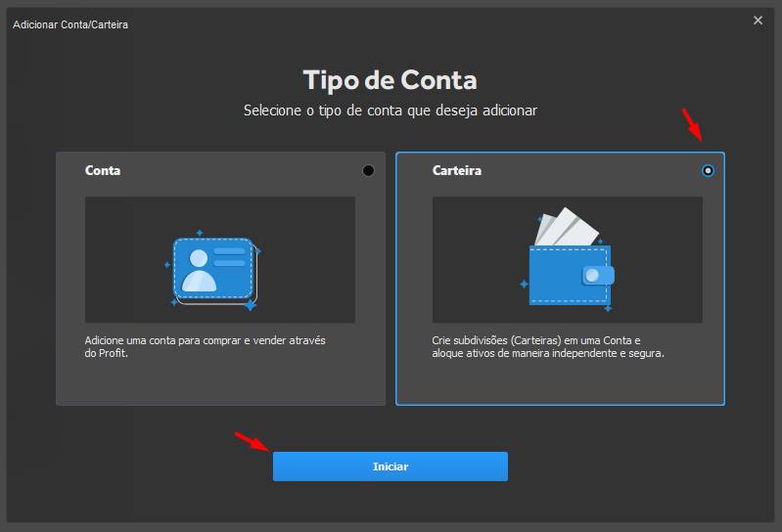Close the Adicionar Conta/Carteira dialog
Viewport: 782px width, 532px height.
coord(758,21)
